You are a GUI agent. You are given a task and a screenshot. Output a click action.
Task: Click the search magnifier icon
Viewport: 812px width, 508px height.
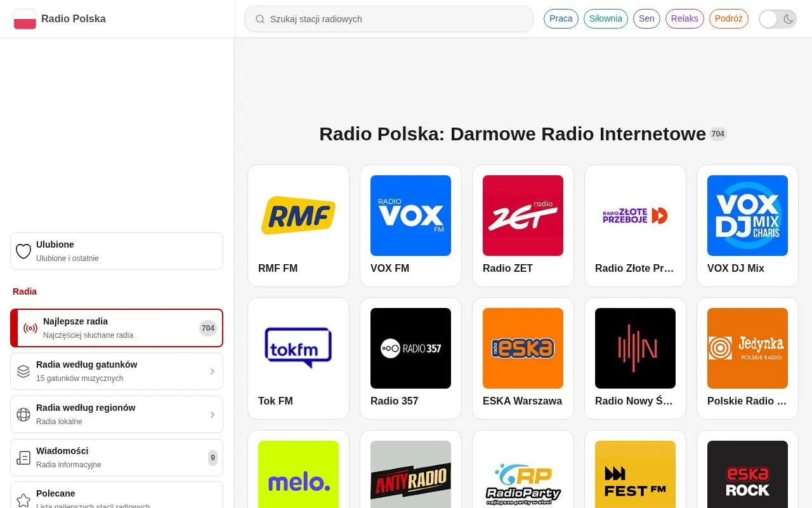pos(260,19)
